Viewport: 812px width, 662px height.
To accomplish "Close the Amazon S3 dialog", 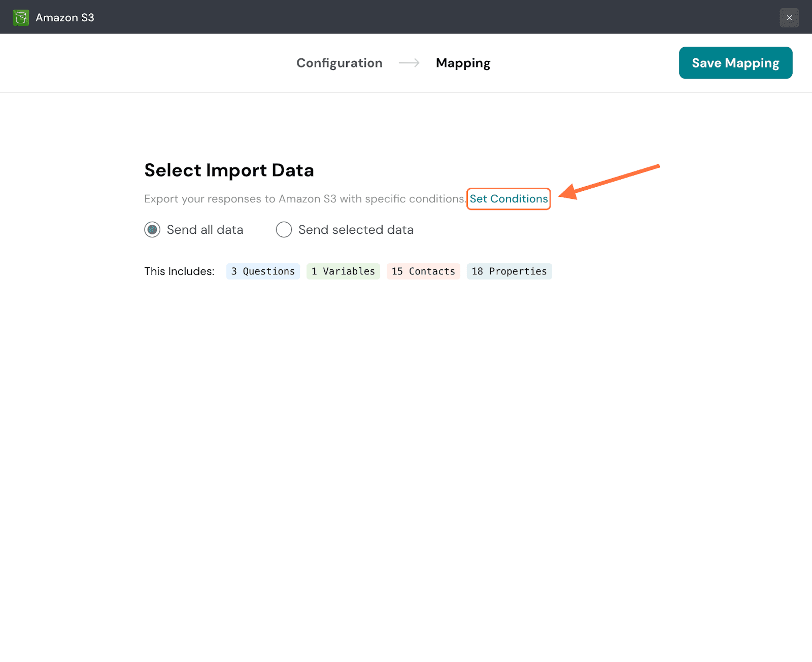I will (789, 18).
